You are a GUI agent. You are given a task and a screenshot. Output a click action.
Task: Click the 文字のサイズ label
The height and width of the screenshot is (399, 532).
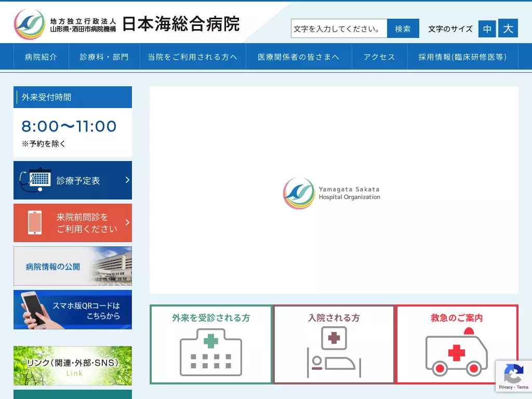tap(450, 29)
